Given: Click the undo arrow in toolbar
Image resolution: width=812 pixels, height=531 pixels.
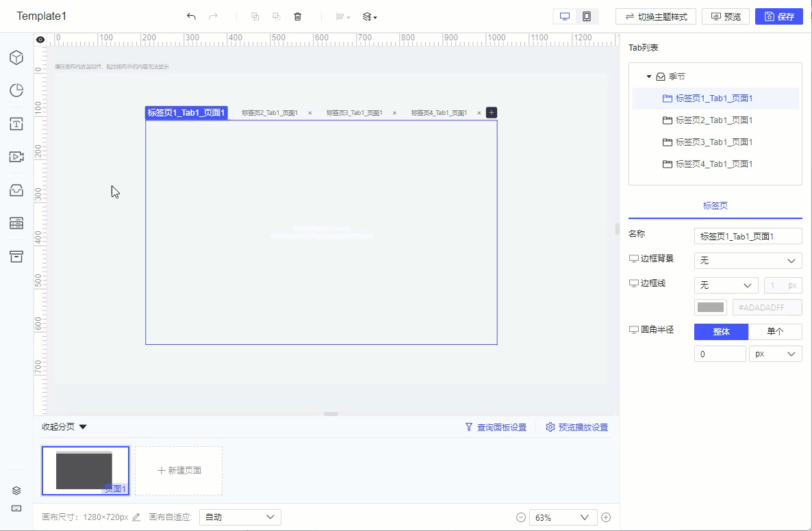Looking at the screenshot, I should click(191, 16).
